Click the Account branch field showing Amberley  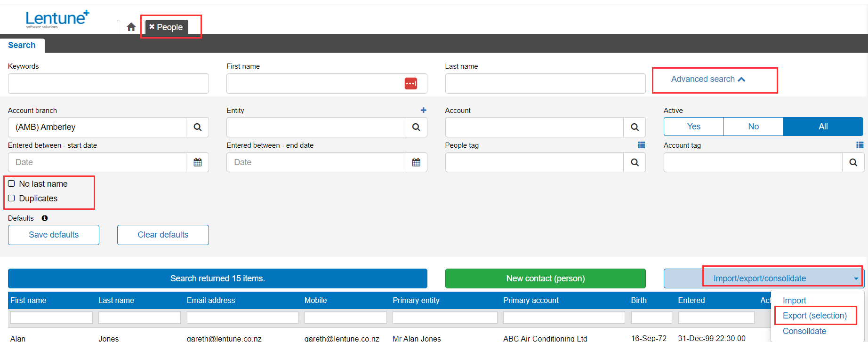click(x=97, y=127)
